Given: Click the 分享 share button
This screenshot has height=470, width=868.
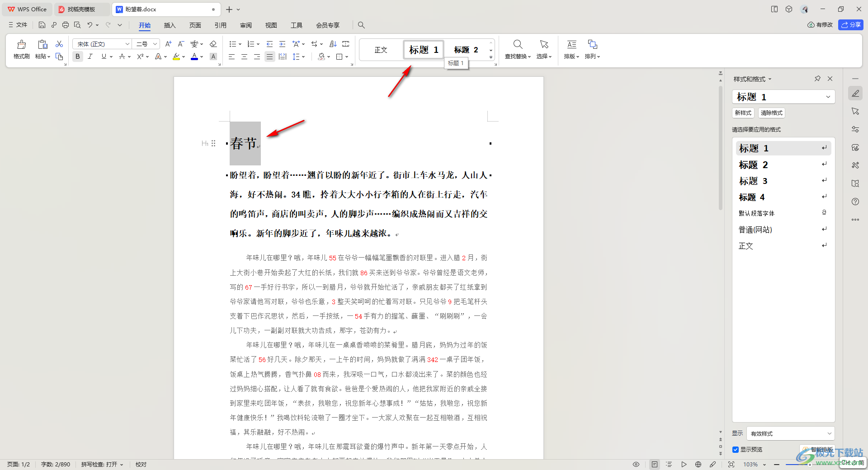Looking at the screenshot, I should [x=850, y=25].
